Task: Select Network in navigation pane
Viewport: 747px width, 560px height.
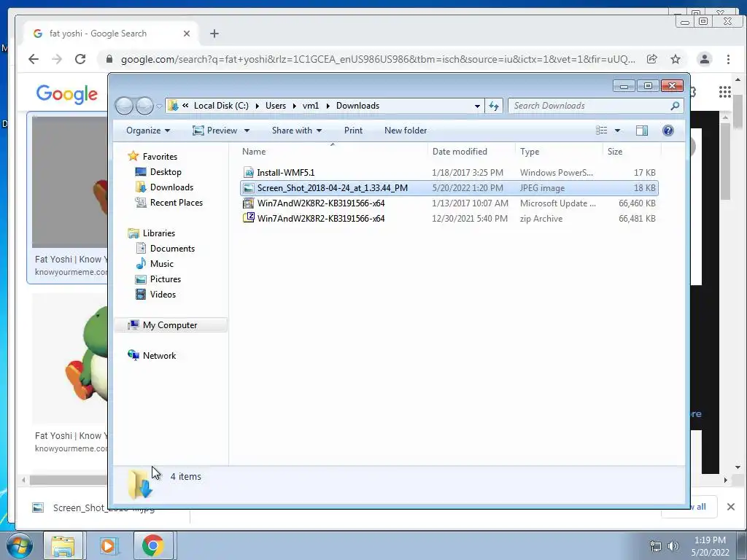Action: (x=159, y=356)
